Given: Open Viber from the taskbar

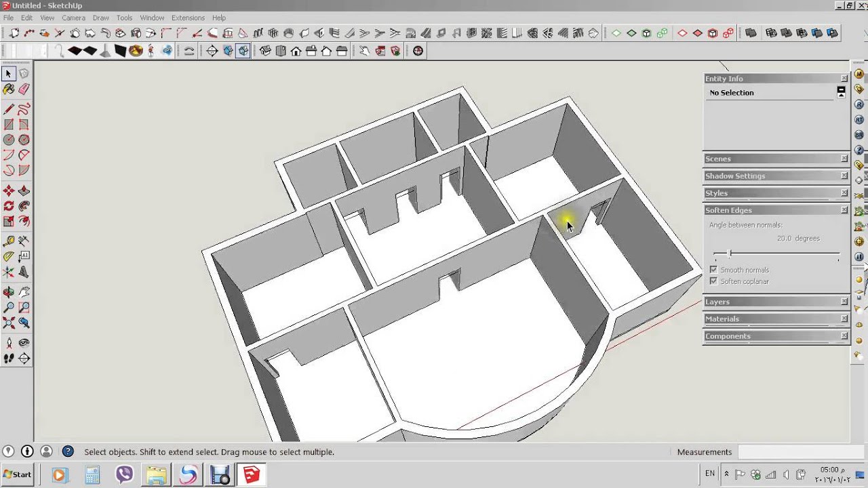Looking at the screenshot, I should coord(125,474).
